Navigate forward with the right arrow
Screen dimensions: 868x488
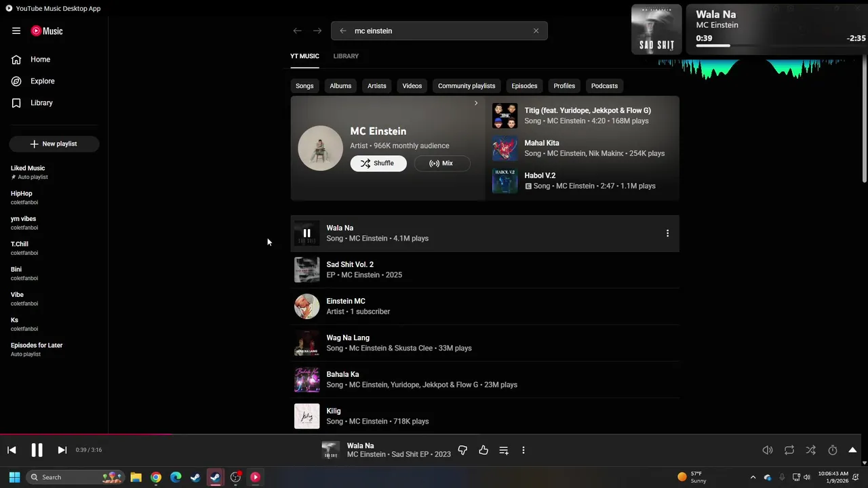pyautogui.click(x=317, y=30)
